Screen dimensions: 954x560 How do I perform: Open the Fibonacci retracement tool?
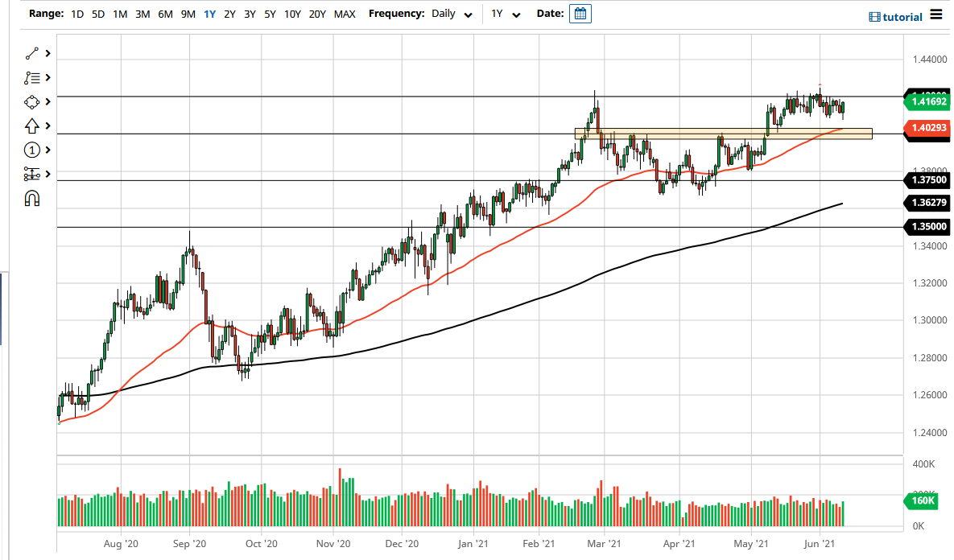[x=33, y=77]
